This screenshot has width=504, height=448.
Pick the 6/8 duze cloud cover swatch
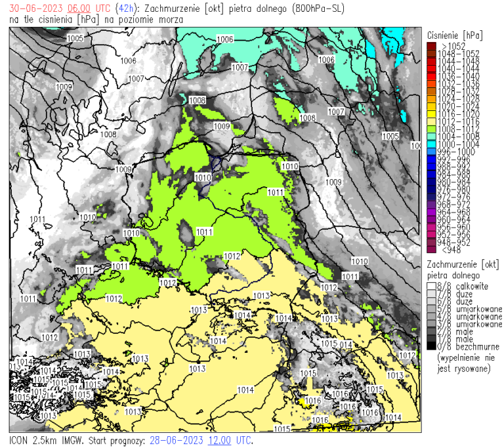[x=431, y=301]
